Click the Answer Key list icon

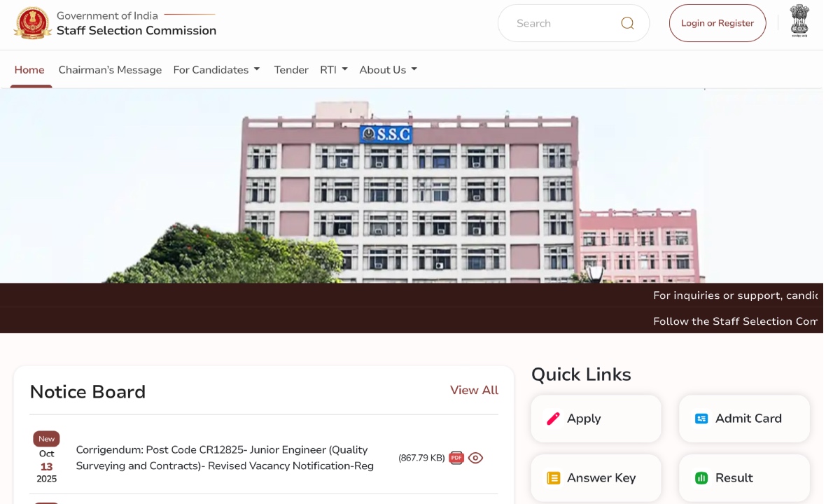(553, 478)
